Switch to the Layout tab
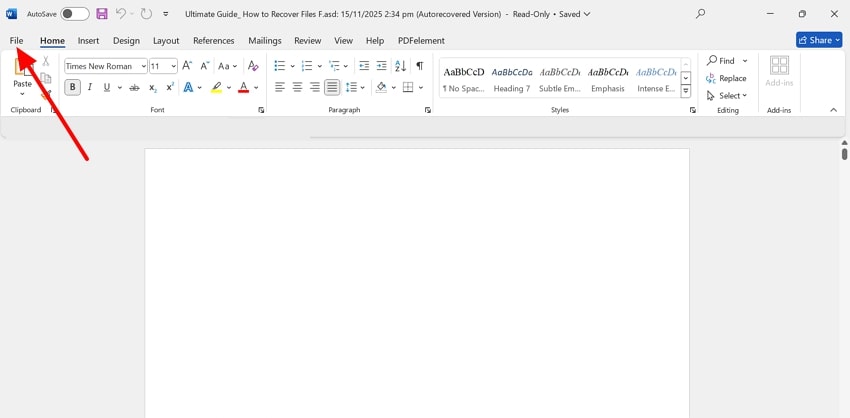Screen dimensions: 850x418 (166, 41)
